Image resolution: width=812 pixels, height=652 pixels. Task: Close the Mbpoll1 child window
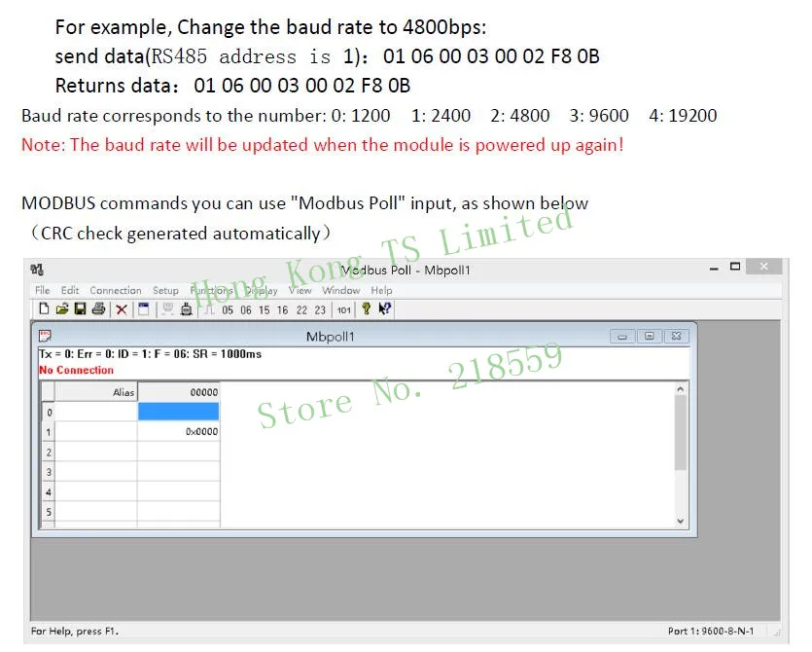676,337
